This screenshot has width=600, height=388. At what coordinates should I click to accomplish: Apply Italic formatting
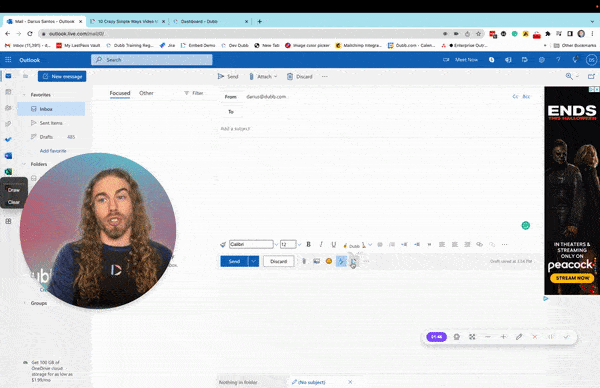(321, 244)
